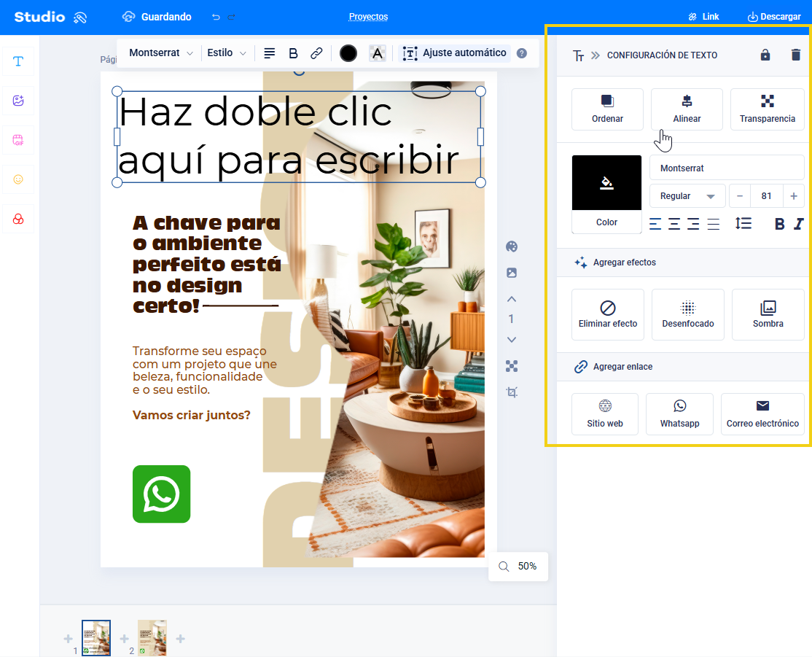The width and height of the screenshot is (812, 657).
Task: Add a Sitio web link
Action: [x=605, y=414]
